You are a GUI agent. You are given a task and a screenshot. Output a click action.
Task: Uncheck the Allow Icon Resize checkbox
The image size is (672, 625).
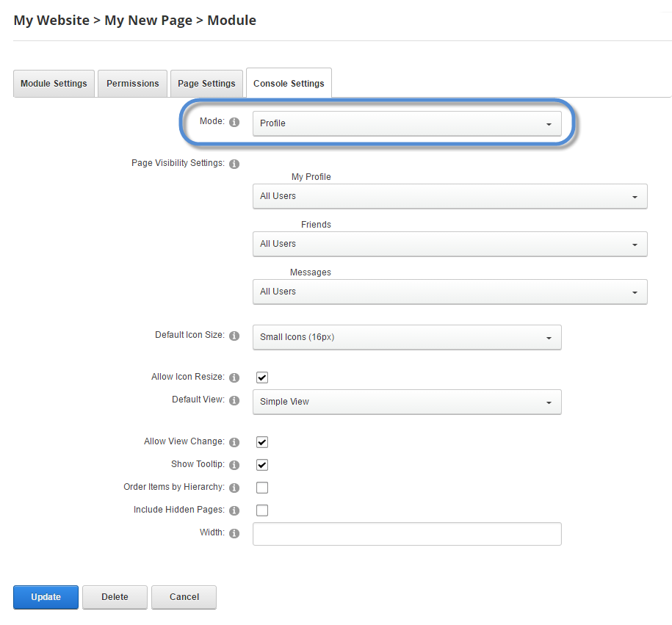coord(262,377)
